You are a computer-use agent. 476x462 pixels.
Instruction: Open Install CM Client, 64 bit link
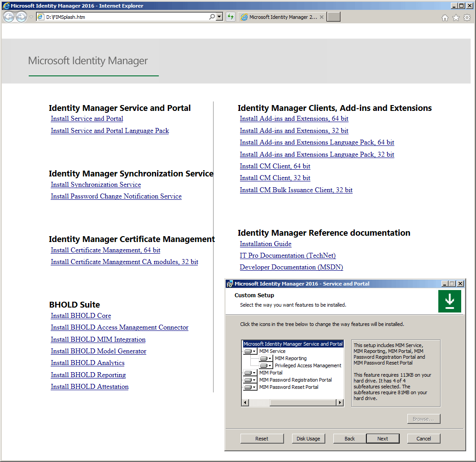275,167
